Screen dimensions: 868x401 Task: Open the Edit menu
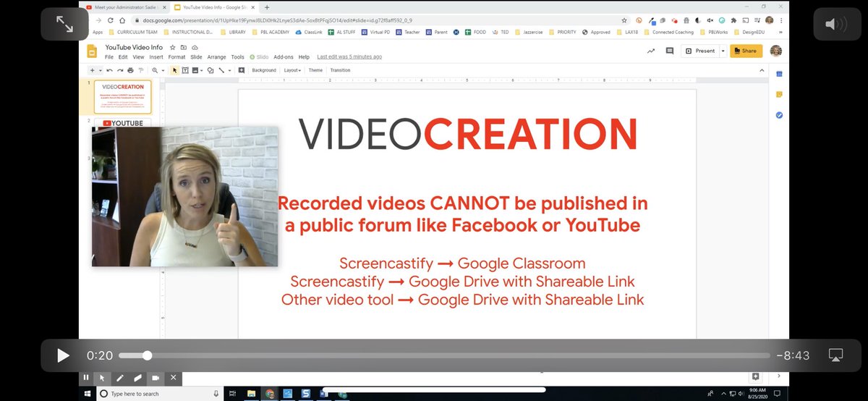[124, 57]
